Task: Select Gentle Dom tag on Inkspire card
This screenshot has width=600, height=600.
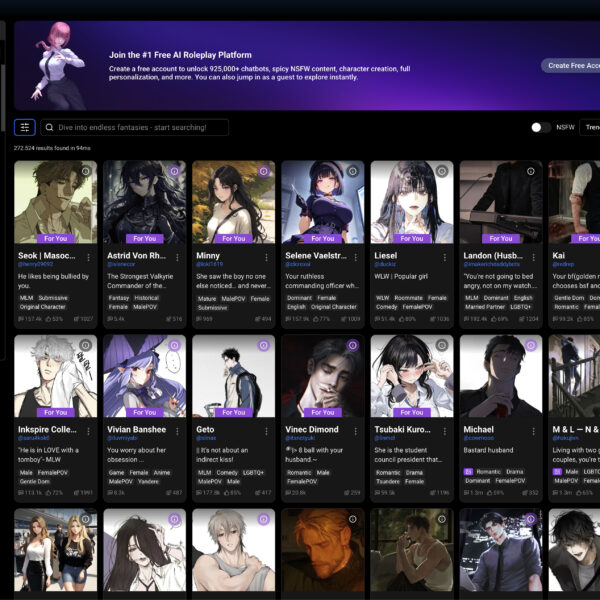Action: click(35, 481)
